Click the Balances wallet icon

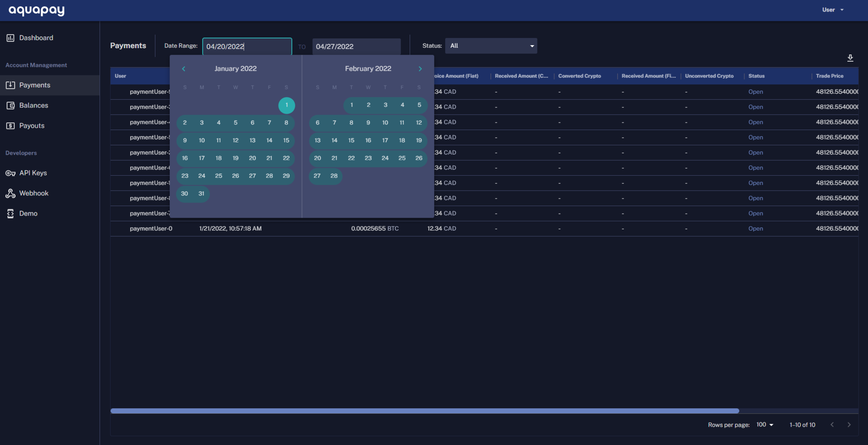click(10, 106)
